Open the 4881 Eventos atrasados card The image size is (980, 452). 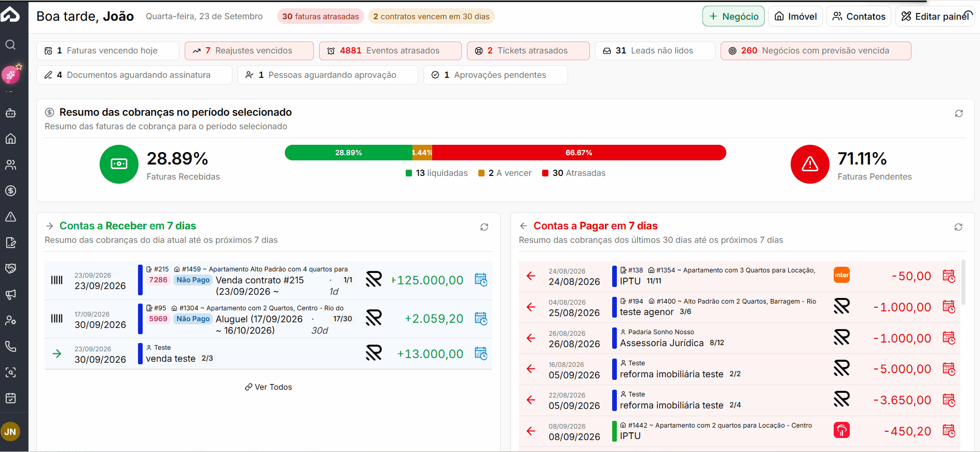(390, 51)
